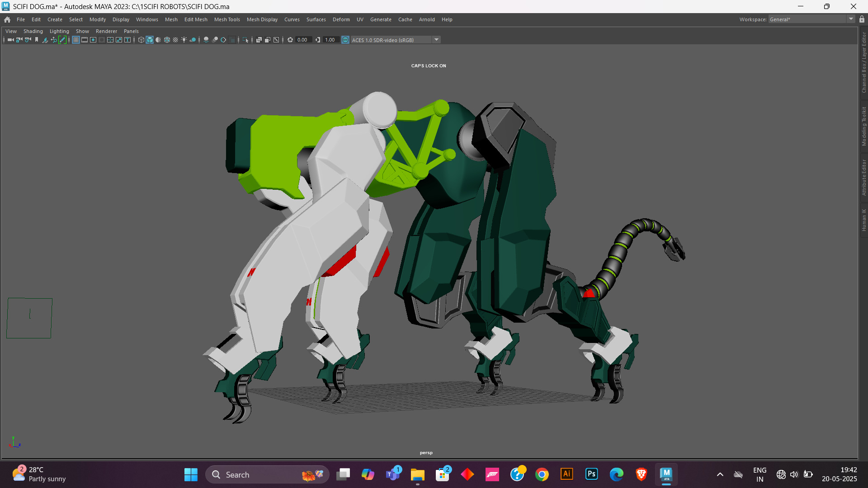This screenshot has width=868, height=488.
Task: Open the Deform menu
Action: (341, 19)
